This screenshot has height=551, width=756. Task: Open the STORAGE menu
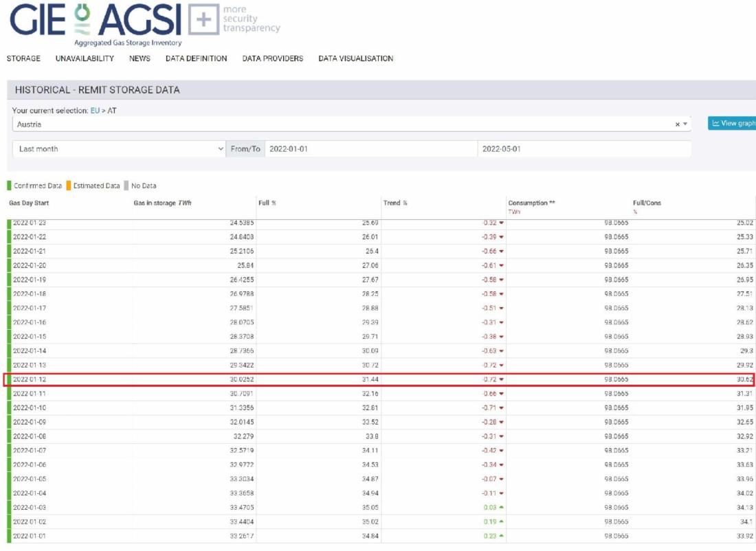tap(23, 58)
